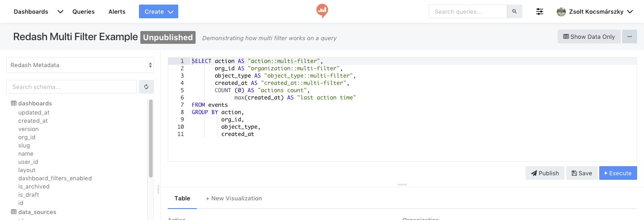Expand the Create dropdown button
644x220 pixels.
tap(159, 11)
